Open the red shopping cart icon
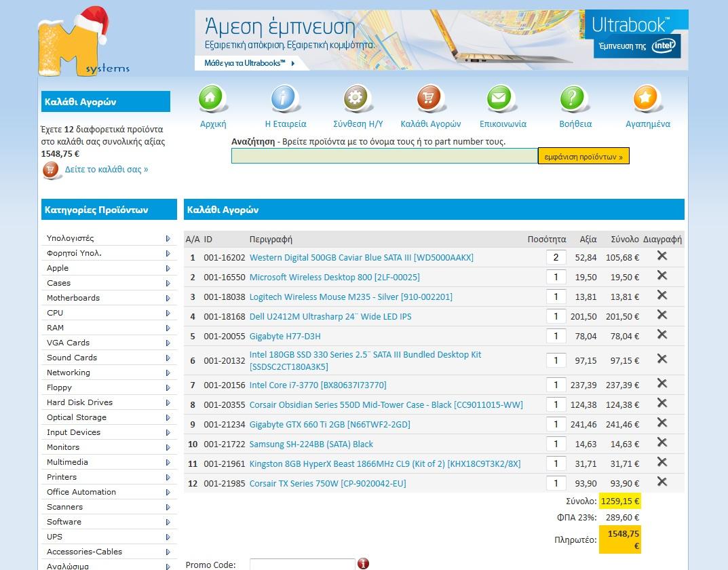 tap(430, 99)
